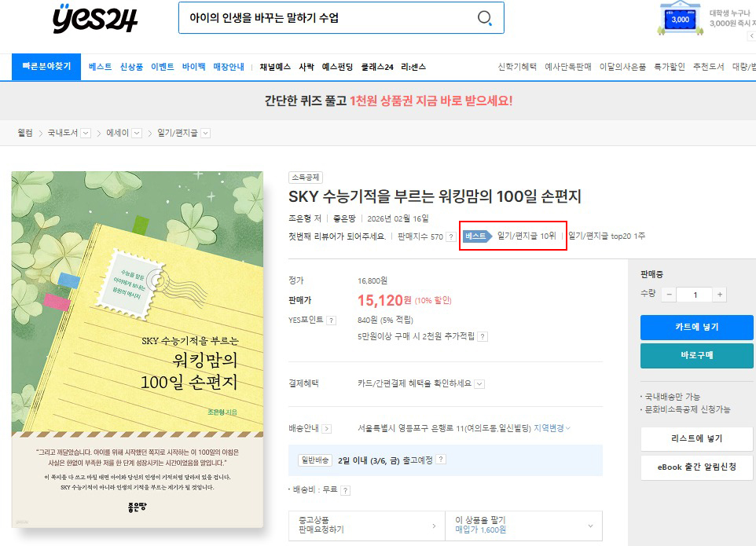Click the 베스트 rank badge
Screen dimensions: 756x546
[x=475, y=236]
